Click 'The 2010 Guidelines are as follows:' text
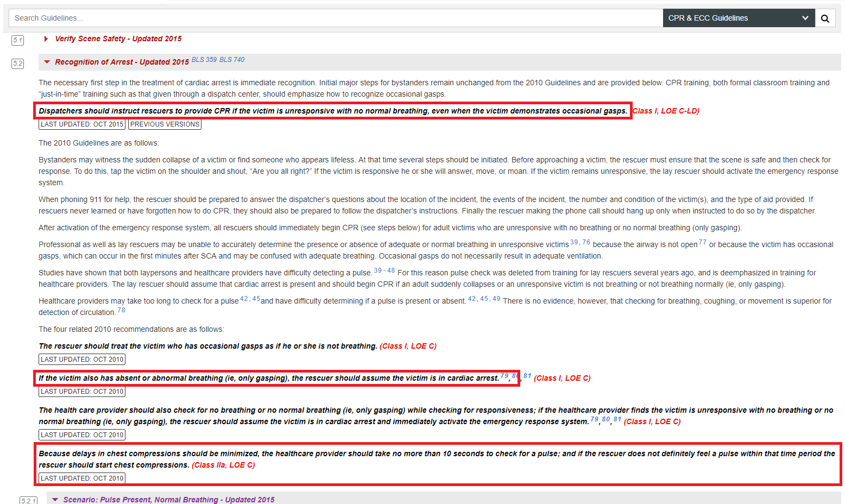Viewport: 845px width, 504px height. click(99, 143)
